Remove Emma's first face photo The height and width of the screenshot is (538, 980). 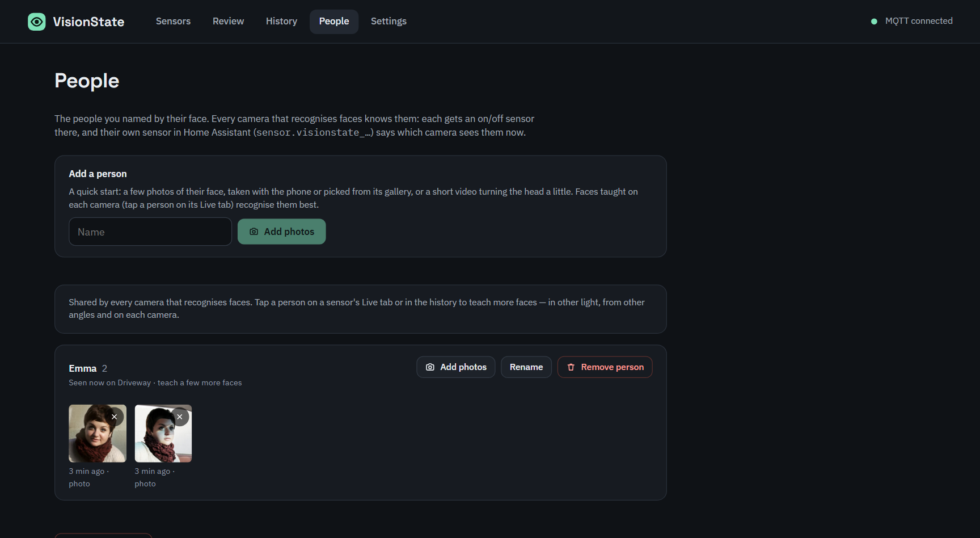tap(115, 417)
